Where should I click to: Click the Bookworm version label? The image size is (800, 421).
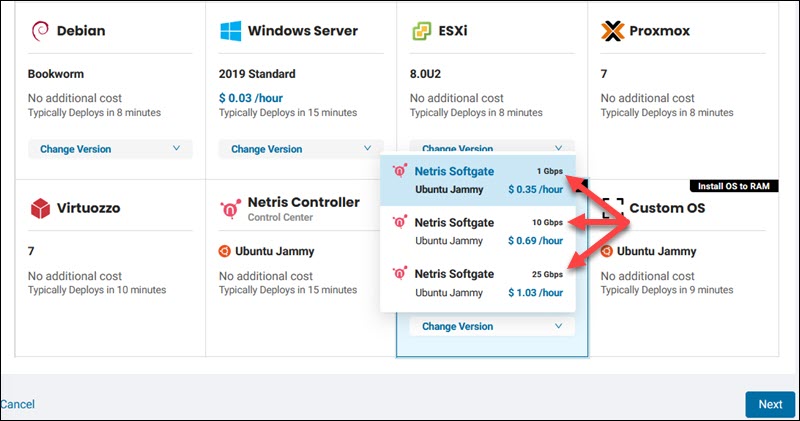56,74
